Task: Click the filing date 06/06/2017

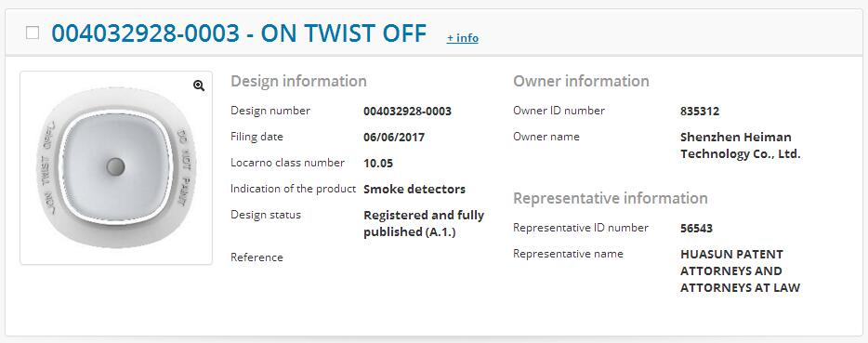Action: (394, 137)
